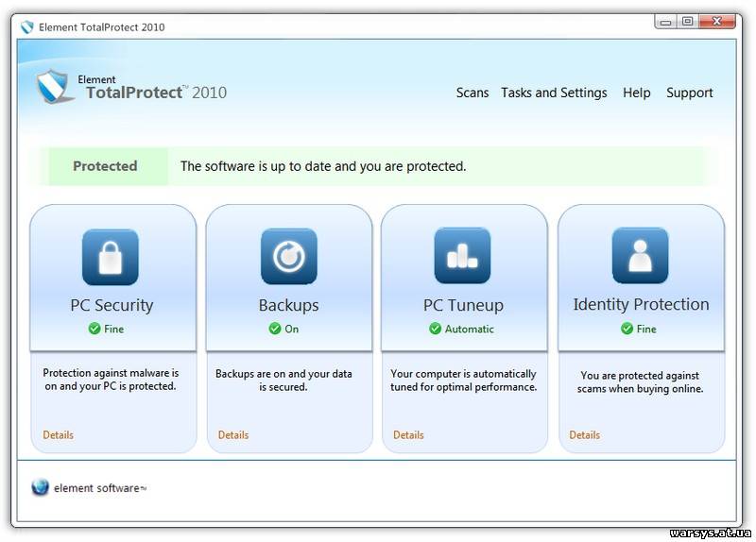Screen dimensions: 756x542
Task: Click the Element TotalProtect shield logo
Action: [x=54, y=87]
